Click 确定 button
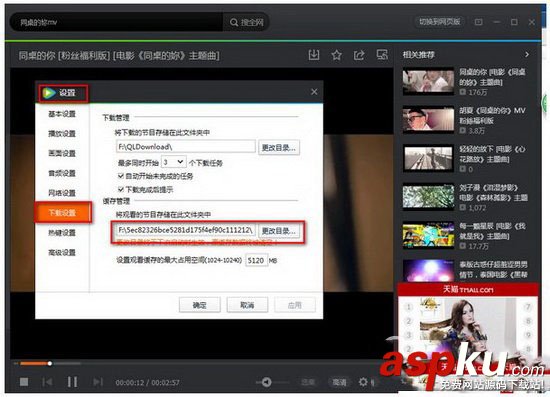 pos(200,305)
